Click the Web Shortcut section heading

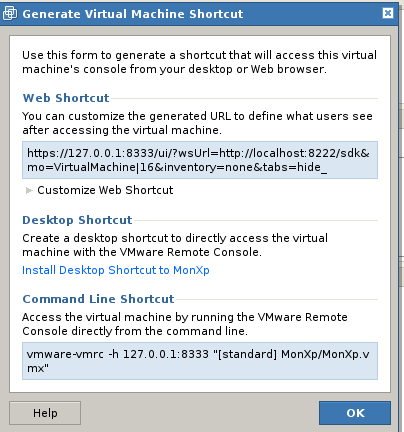[x=66, y=98]
